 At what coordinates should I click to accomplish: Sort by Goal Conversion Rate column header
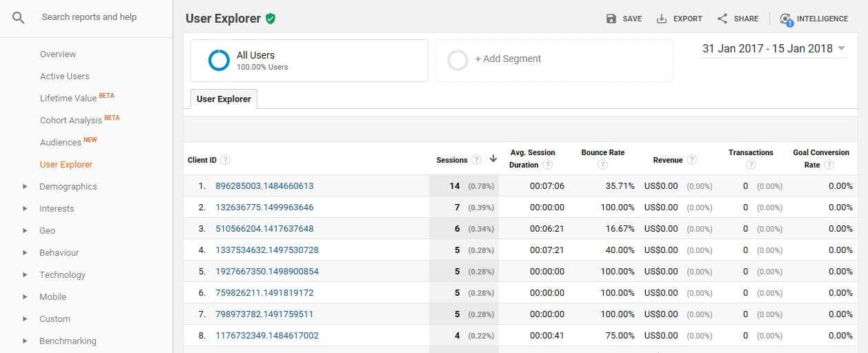(821, 159)
